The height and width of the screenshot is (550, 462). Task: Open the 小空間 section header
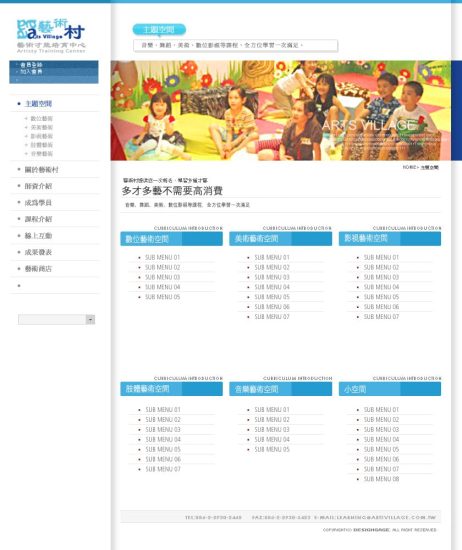390,389
